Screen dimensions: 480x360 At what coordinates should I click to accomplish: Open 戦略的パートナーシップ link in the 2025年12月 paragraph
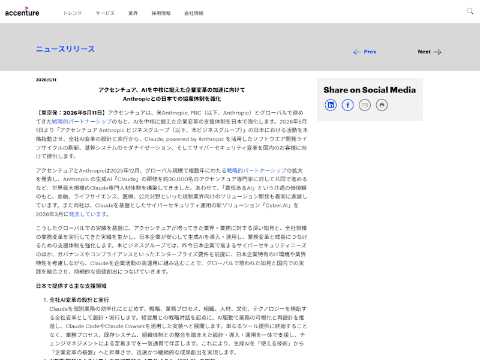[256, 170]
